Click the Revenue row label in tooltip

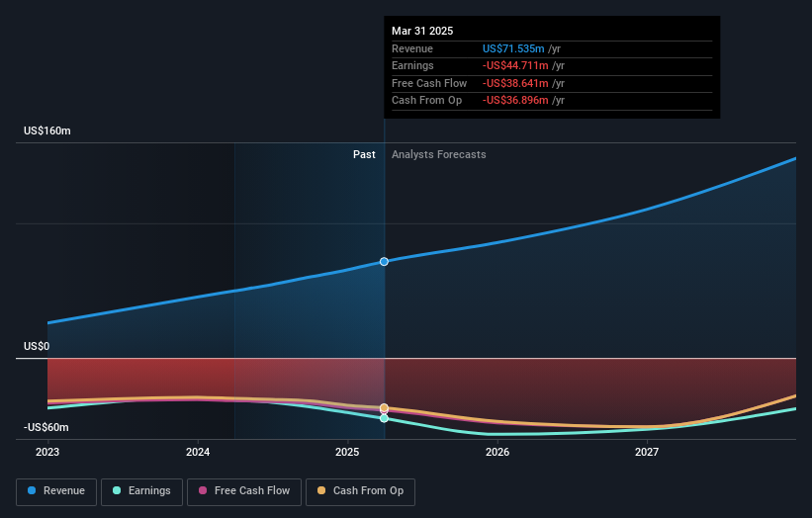tap(412, 48)
